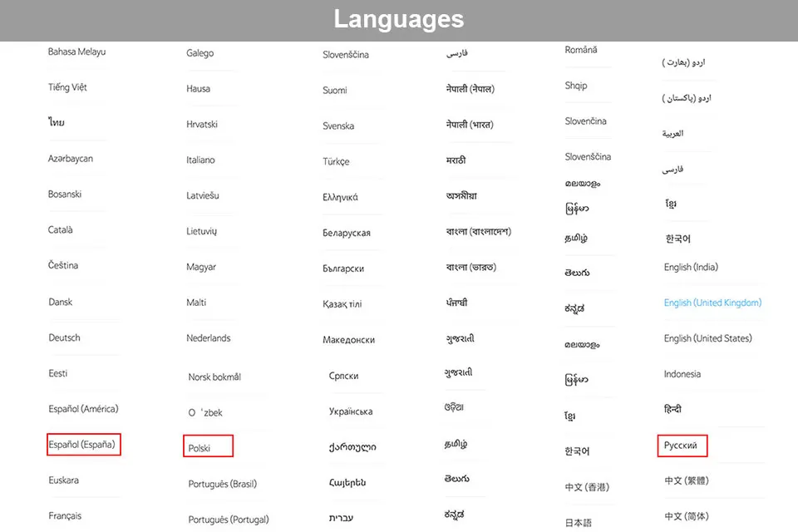The width and height of the screenshot is (798, 532).
Task: Choose Tiếng Việt from the list
Action: click(67, 87)
